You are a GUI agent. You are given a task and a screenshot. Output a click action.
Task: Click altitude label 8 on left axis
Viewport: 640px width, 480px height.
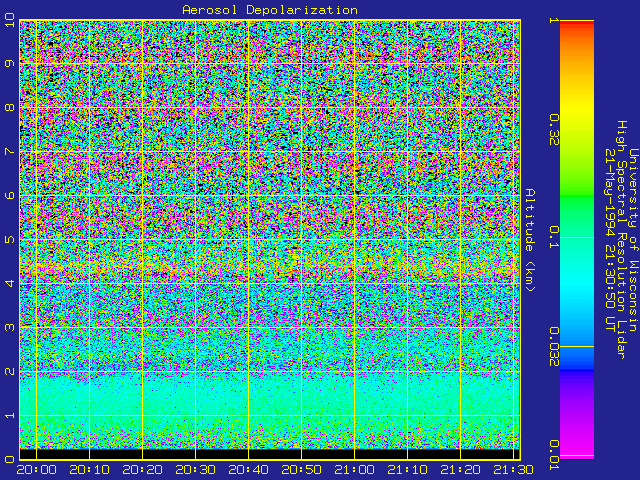(x=9, y=107)
